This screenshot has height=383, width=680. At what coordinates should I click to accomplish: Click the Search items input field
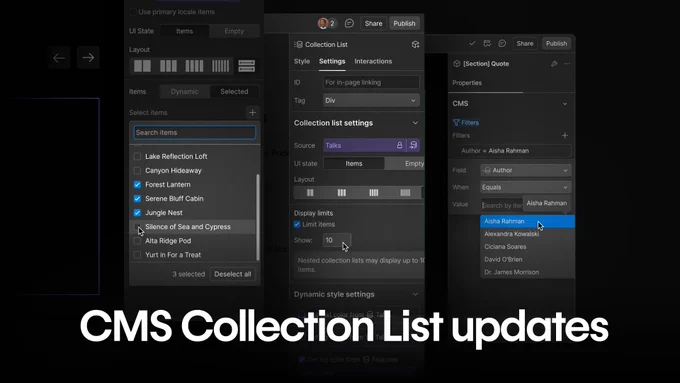click(195, 132)
